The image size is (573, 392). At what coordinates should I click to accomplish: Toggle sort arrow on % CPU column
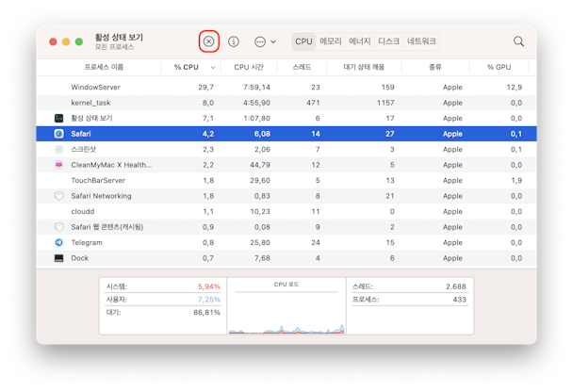pyautogui.click(x=213, y=68)
